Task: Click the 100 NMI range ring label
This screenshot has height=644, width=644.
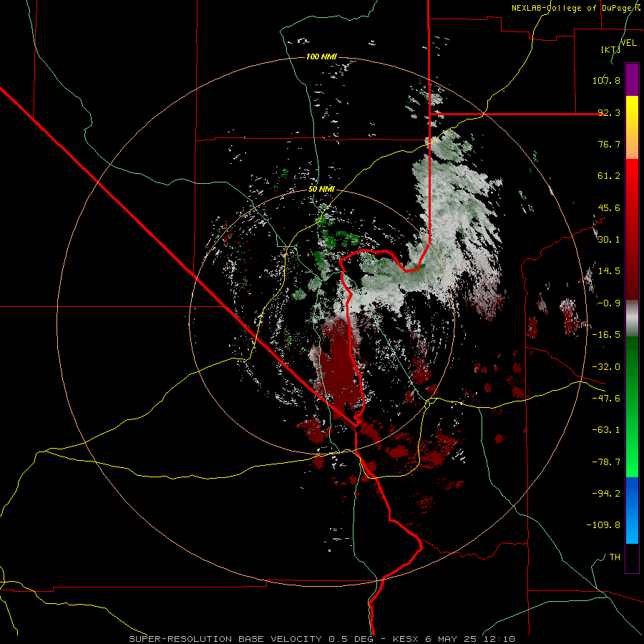Action: [x=321, y=57]
